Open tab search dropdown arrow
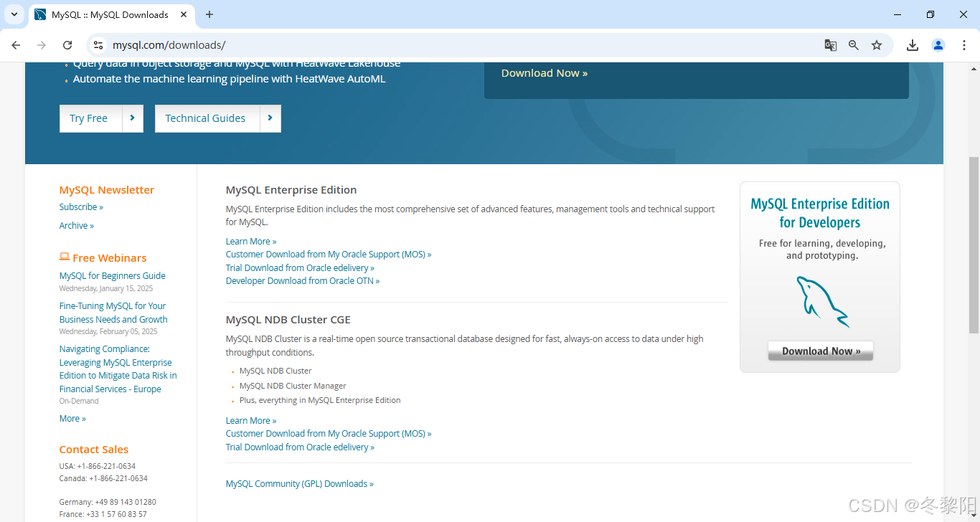 tap(14, 14)
